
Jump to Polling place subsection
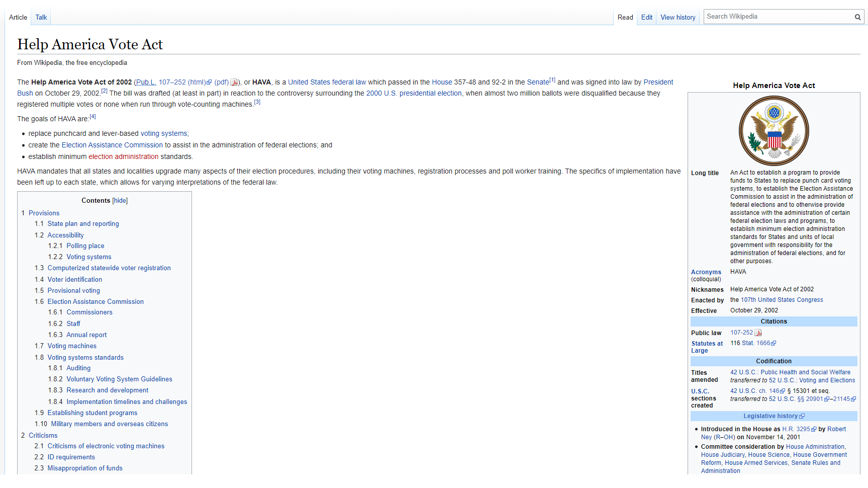(85, 246)
